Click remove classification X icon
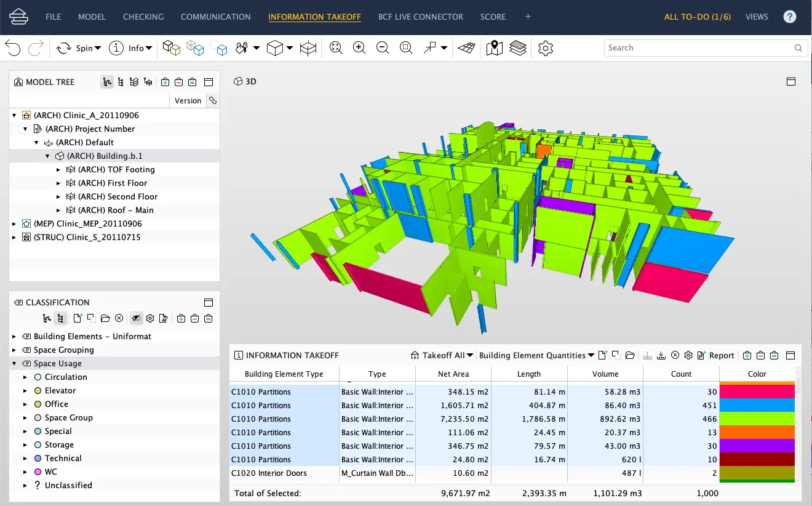812x506 pixels. pyautogui.click(x=119, y=318)
